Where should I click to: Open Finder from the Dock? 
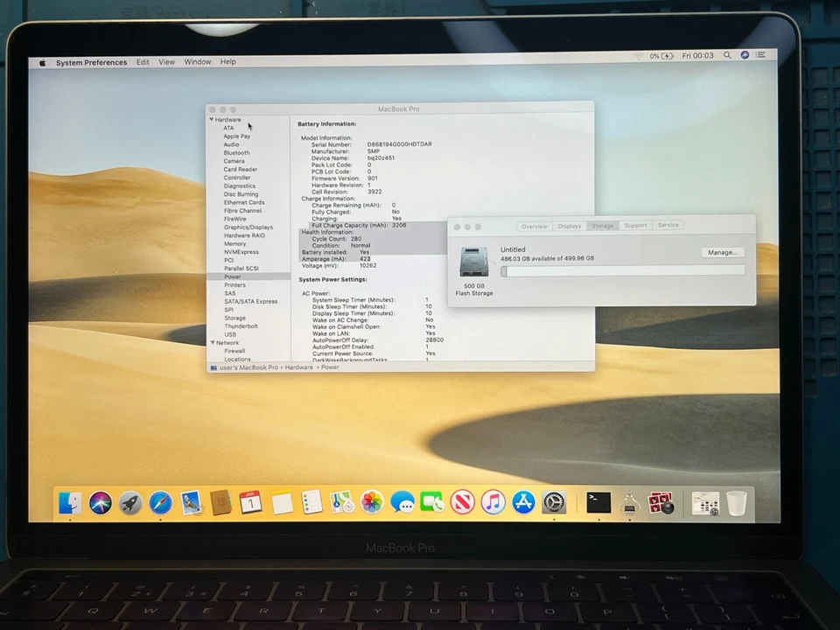pyautogui.click(x=70, y=502)
